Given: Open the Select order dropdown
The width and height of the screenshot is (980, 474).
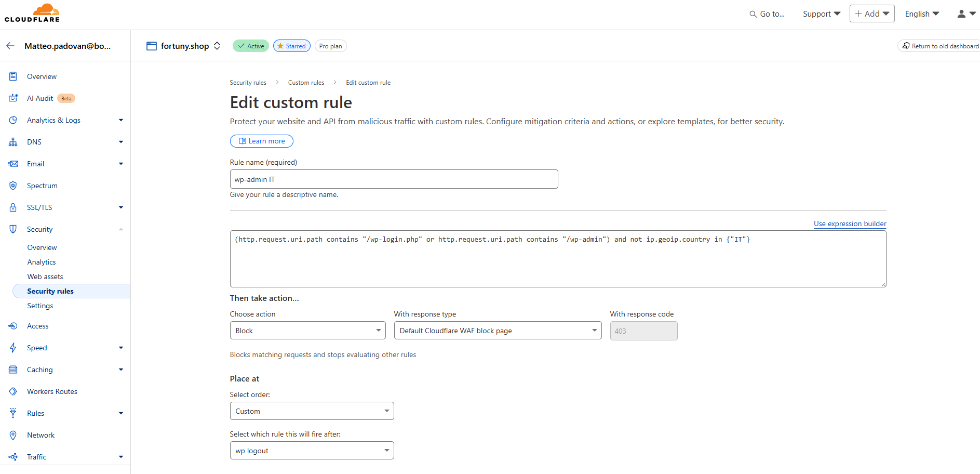Looking at the screenshot, I should (x=312, y=411).
